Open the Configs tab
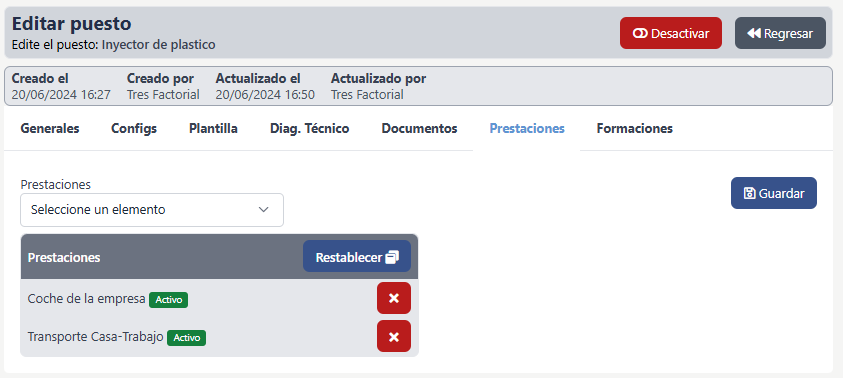Image resolution: width=843 pixels, height=378 pixels. (x=134, y=129)
